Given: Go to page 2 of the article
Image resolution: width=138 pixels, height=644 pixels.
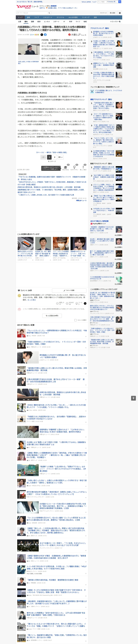Looking at the screenshot, I should coord(55,157).
